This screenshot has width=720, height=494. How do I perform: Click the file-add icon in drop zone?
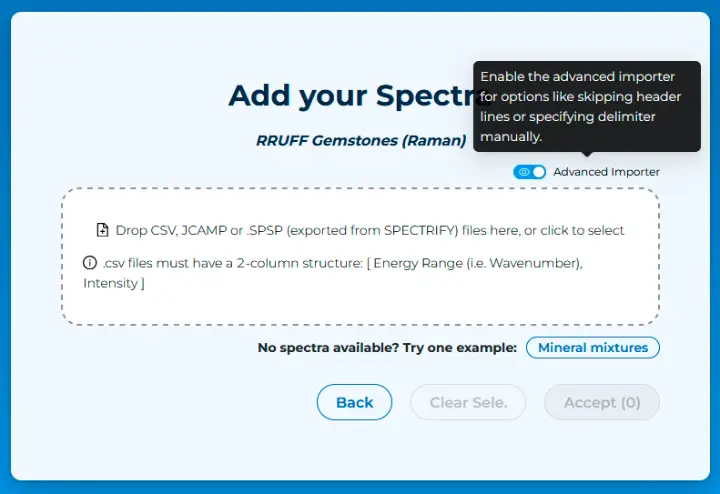point(102,230)
